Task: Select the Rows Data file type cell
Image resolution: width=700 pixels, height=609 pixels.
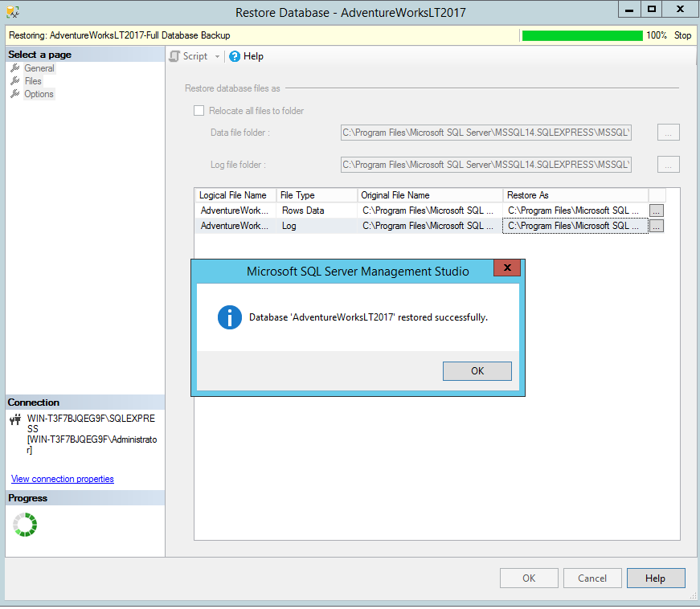Action: tap(317, 210)
